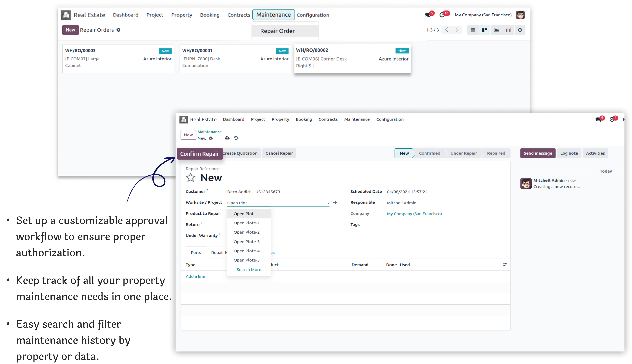Click New stage in status bar
This screenshot has width=632, height=364.
pyautogui.click(x=404, y=153)
